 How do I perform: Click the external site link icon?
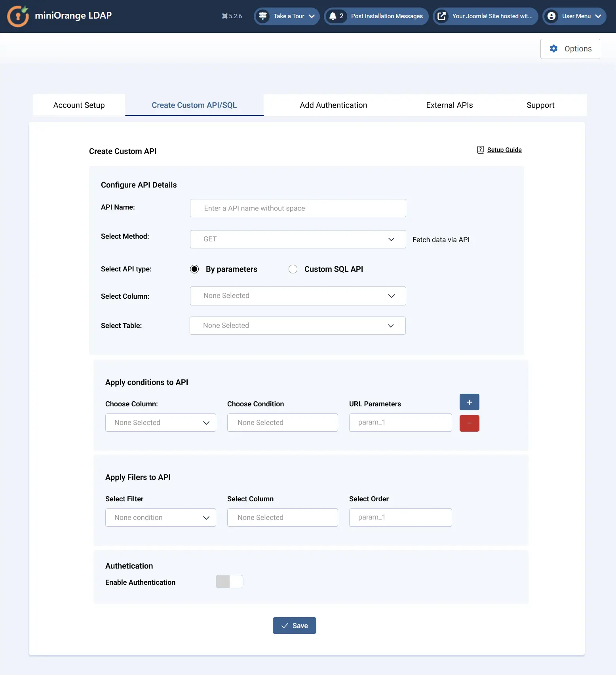tap(441, 16)
